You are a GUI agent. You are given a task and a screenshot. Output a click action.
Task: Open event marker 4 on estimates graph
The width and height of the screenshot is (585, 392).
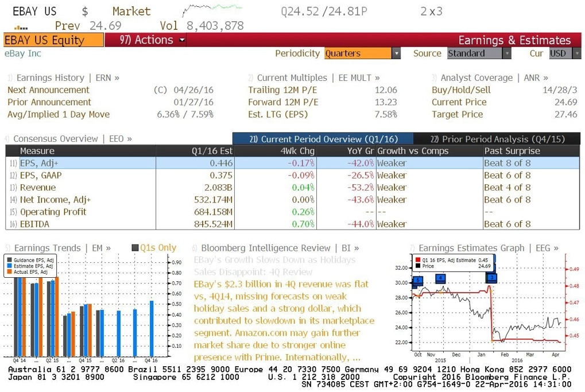pyautogui.click(x=440, y=278)
